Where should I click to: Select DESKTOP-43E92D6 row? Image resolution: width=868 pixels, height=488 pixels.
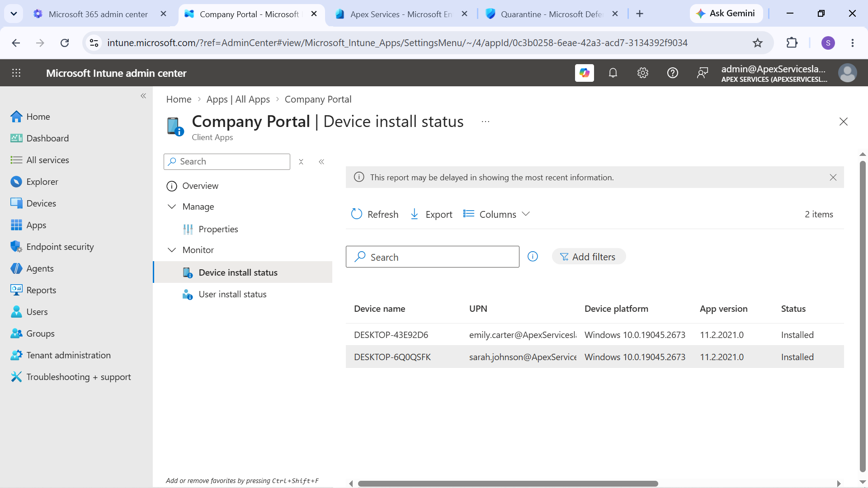[x=594, y=335]
